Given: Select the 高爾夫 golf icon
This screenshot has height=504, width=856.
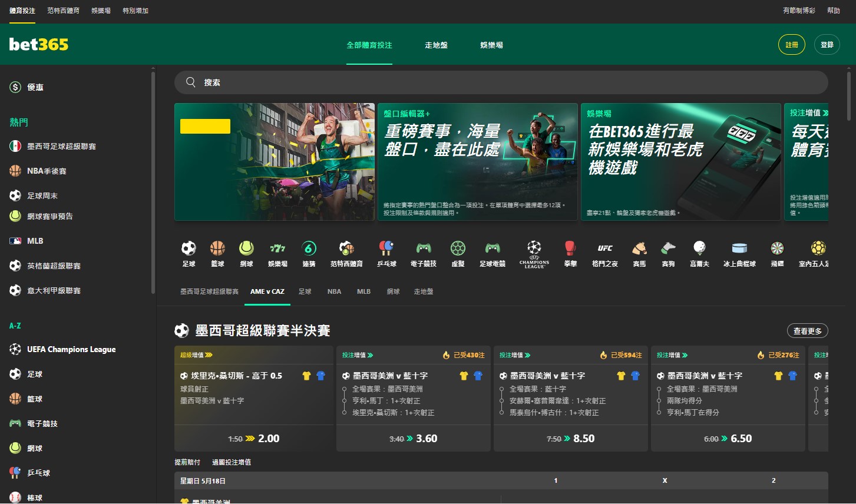Looking at the screenshot, I should [699, 254].
